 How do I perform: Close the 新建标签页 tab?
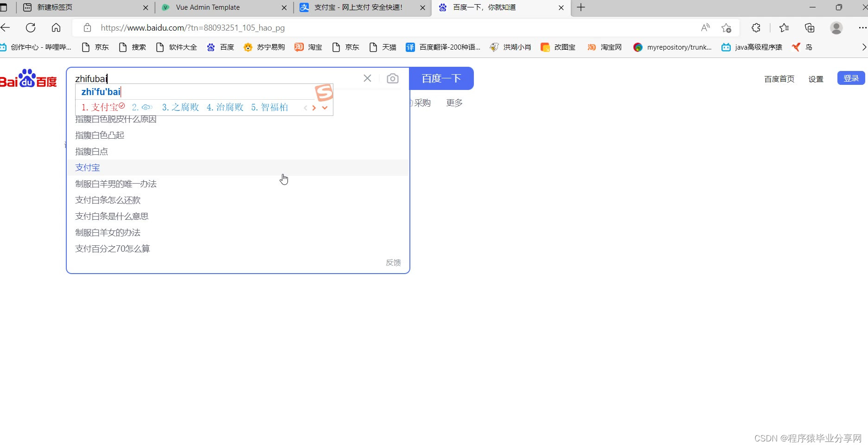click(146, 7)
